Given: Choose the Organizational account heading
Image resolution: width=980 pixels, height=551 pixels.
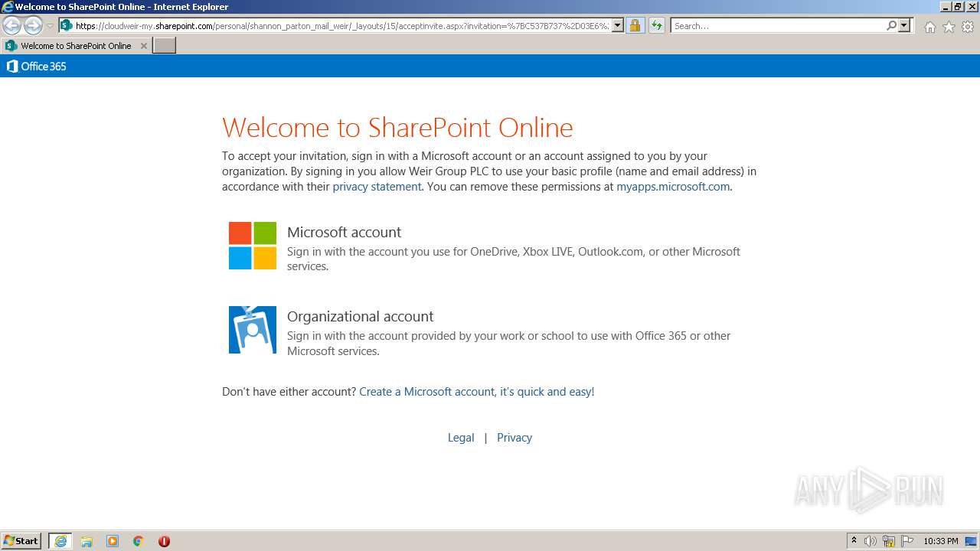Looking at the screenshot, I should click(360, 316).
